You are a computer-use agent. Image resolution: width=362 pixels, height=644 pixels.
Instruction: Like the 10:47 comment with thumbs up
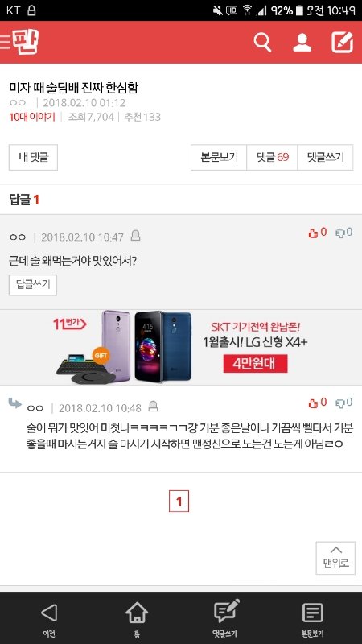click(x=318, y=233)
